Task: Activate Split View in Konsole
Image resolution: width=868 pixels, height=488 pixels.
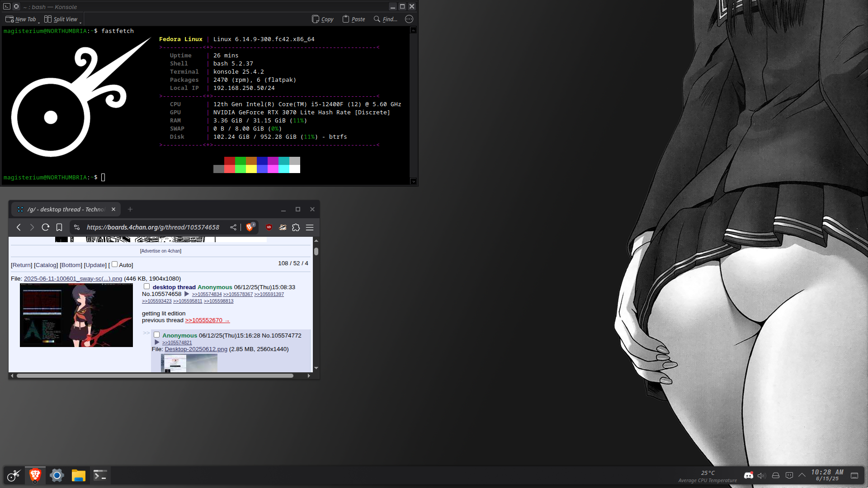Action: pyautogui.click(x=61, y=19)
